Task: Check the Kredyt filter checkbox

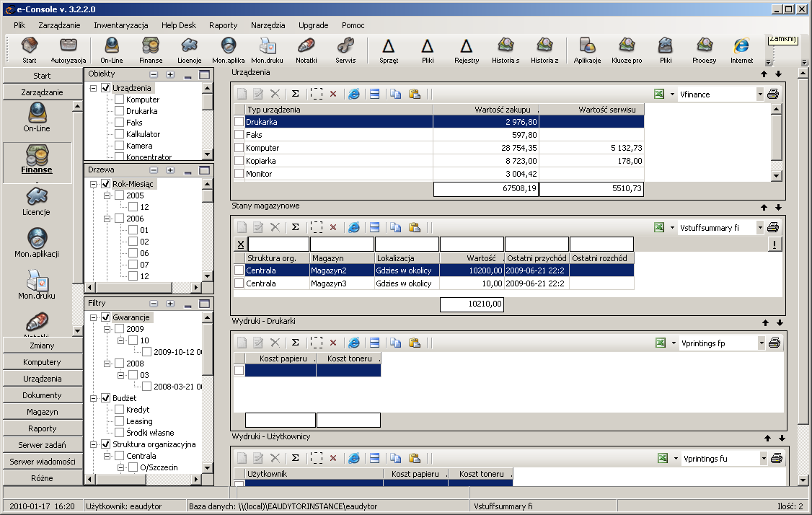Action: point(119,409)
